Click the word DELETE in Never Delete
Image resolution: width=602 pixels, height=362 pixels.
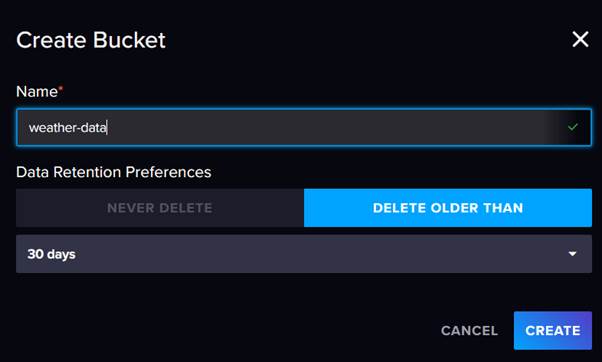click(x=185, y=208)
